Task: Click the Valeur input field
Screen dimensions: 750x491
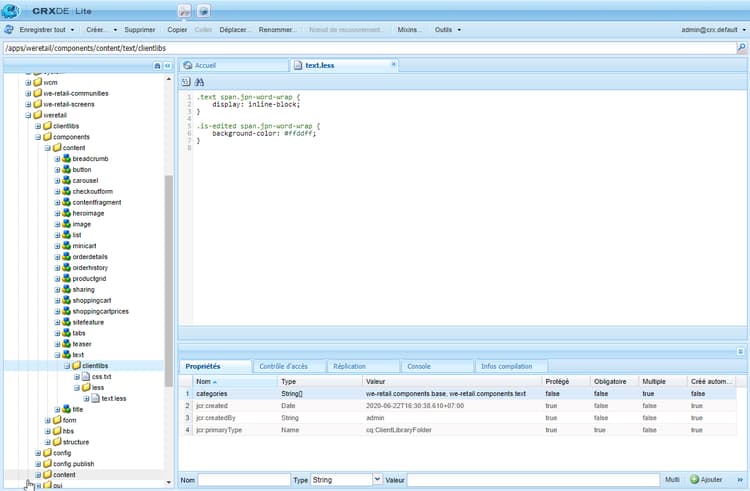Action: pos(532,480)
